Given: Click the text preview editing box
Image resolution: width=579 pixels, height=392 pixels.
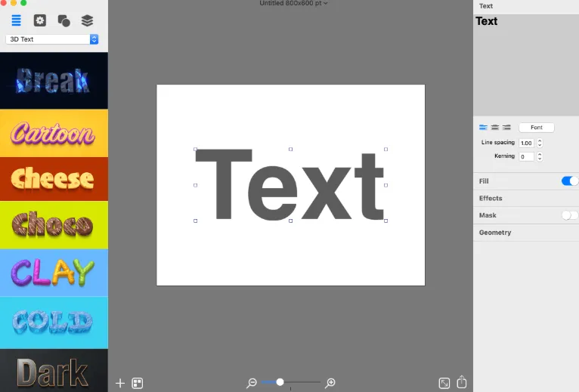Looking at the screenshot, I should (x=526, y=65).
